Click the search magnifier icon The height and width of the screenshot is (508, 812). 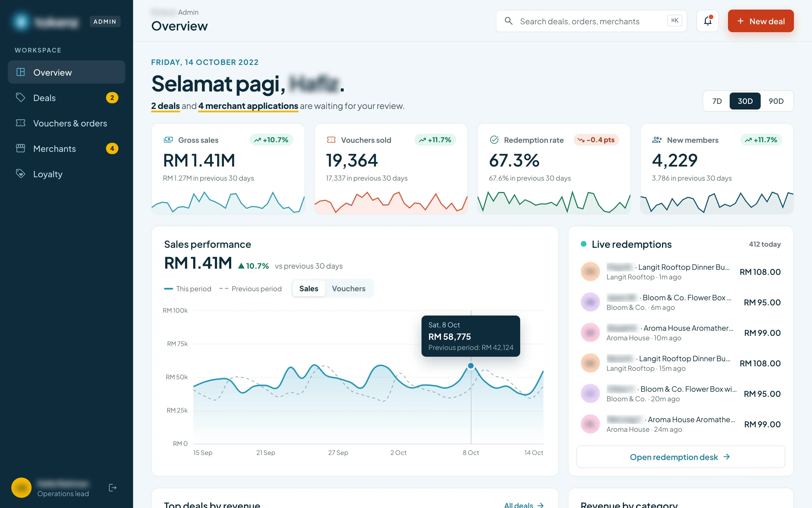[508, 21]
